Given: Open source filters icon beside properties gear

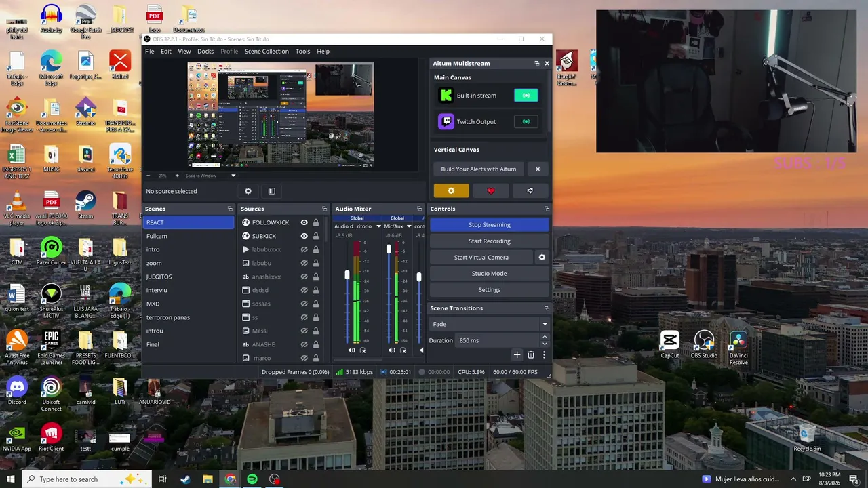Looking at the screenshot, I should [x=271, y=191].
